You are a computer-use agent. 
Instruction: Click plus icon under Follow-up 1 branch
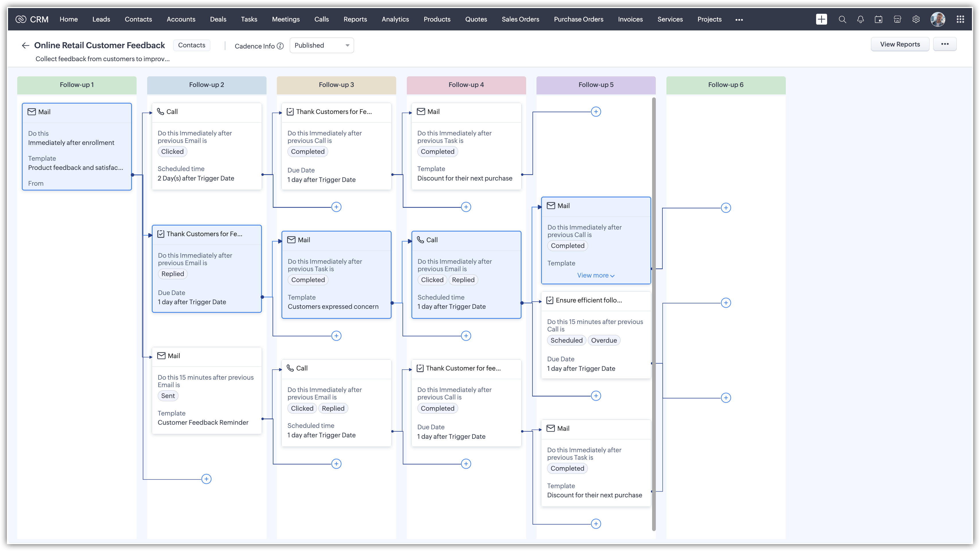206,479
